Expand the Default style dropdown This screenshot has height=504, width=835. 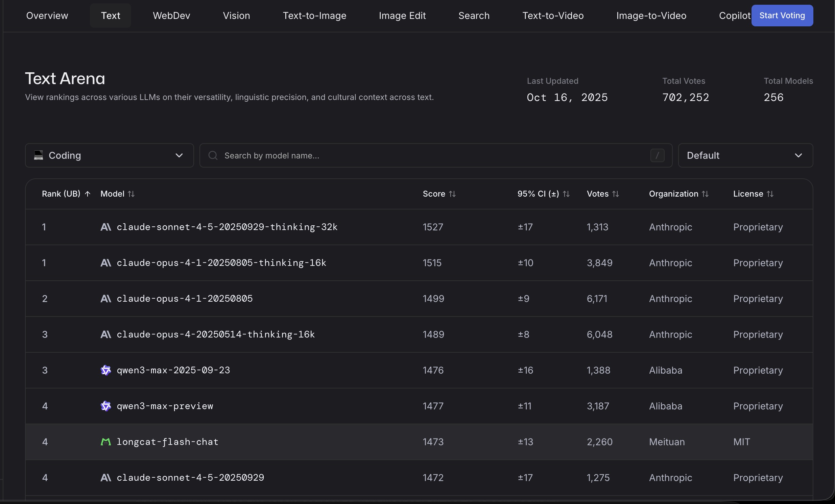[x=745, y=155]
